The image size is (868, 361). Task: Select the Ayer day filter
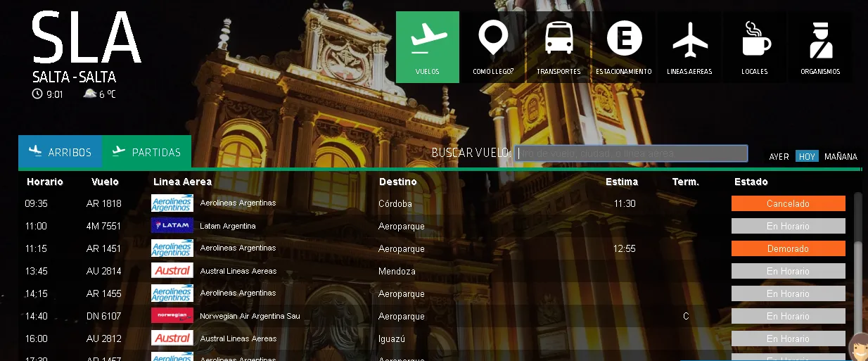[779, 156]
